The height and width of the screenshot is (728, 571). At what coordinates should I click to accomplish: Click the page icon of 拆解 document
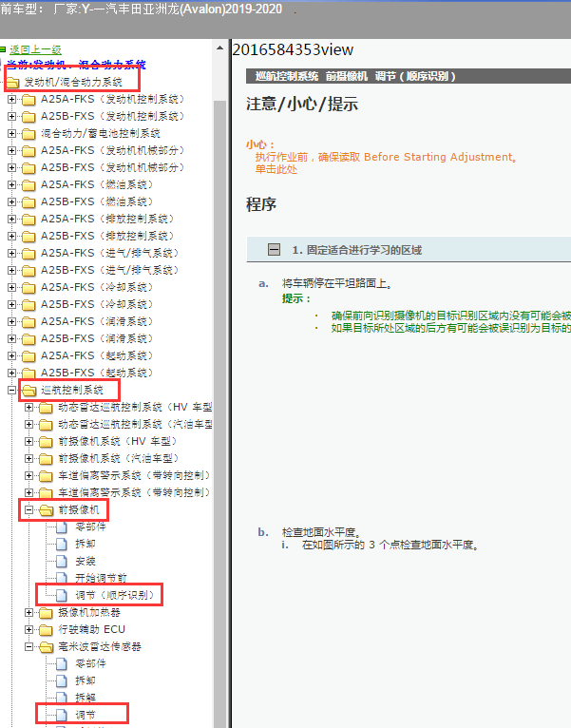coord(62,698)
